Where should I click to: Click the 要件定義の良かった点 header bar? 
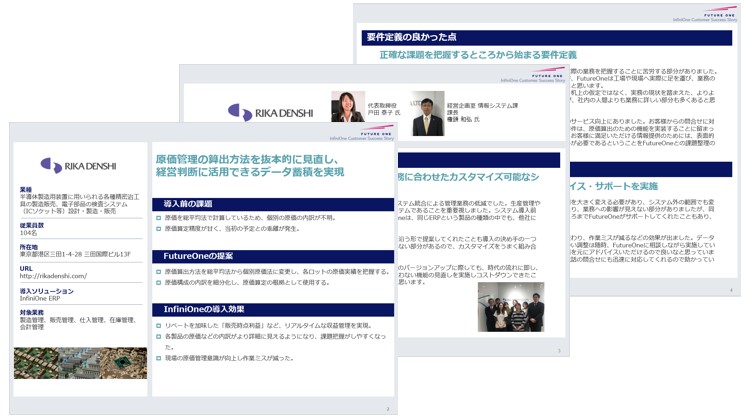click(547, 38)
